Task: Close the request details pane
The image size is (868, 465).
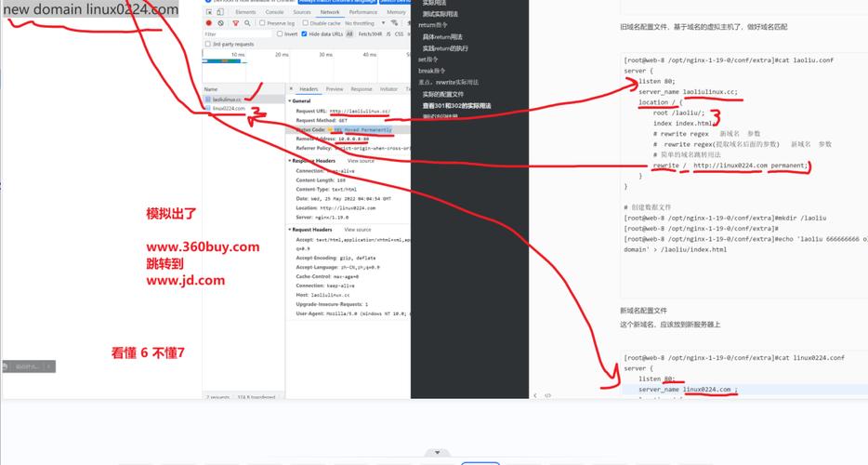Action: point(291,88)
